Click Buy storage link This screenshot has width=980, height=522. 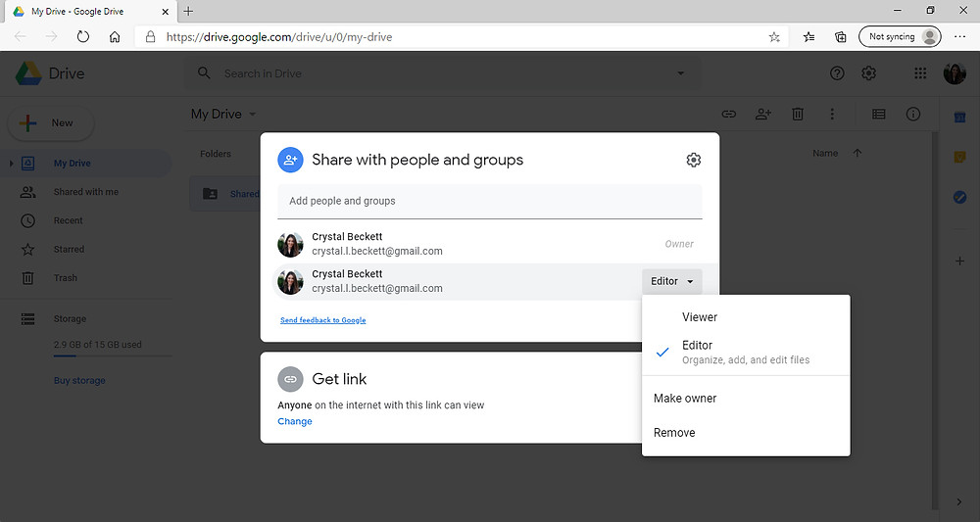click(79, 381)
